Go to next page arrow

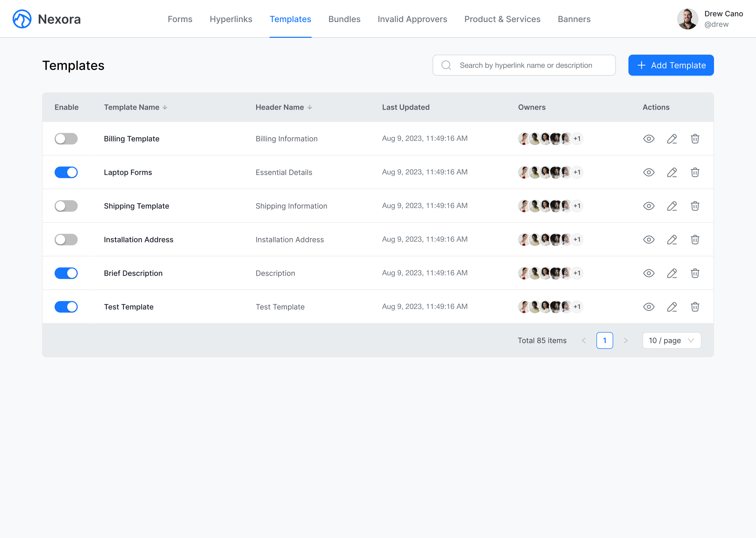pyautogui.click(x=626, y=340)
